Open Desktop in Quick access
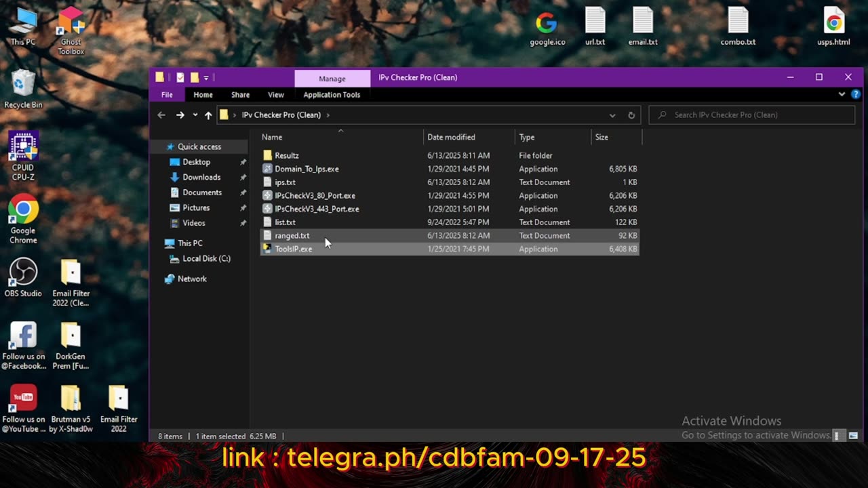 pyautogui.click(x=196, y=162)
